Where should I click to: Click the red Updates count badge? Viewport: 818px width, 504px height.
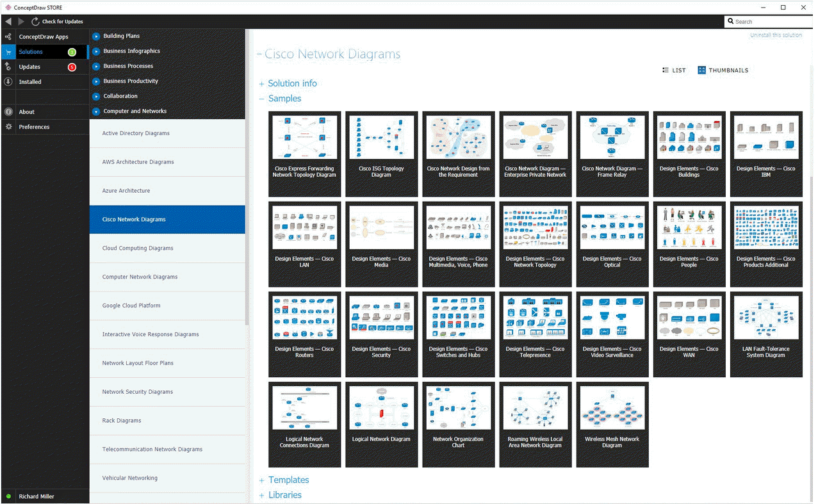(72, 67)
